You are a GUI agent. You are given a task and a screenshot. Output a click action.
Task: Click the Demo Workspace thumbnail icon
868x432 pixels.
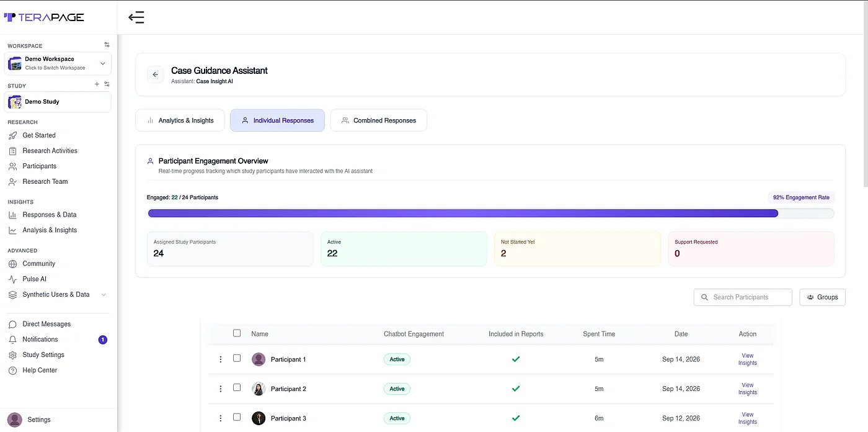coord(15,63)
